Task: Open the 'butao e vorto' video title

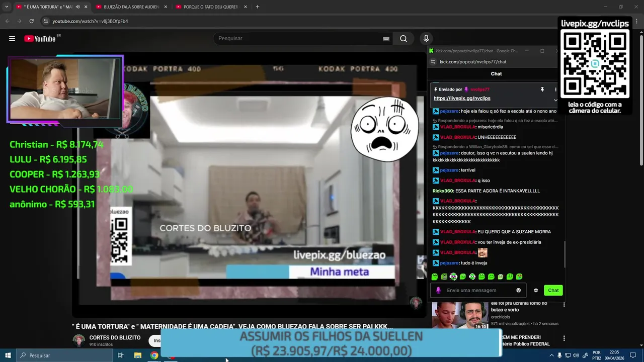Action: point(519,307)
